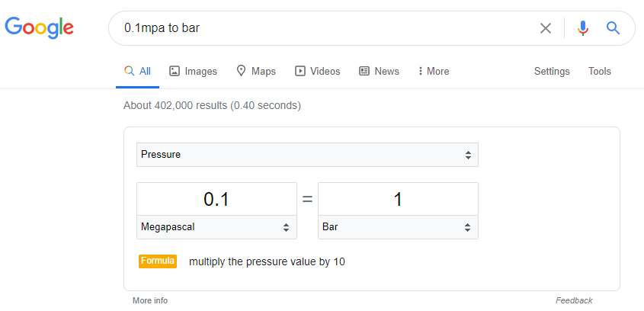
Task: Open the Pressure category dropdown
Action: (307, 155)
